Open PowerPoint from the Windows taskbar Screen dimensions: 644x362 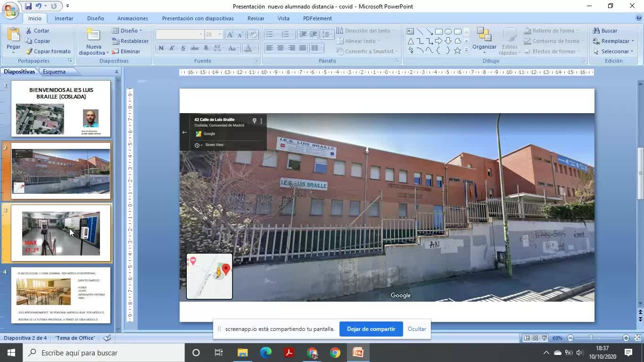358,353
